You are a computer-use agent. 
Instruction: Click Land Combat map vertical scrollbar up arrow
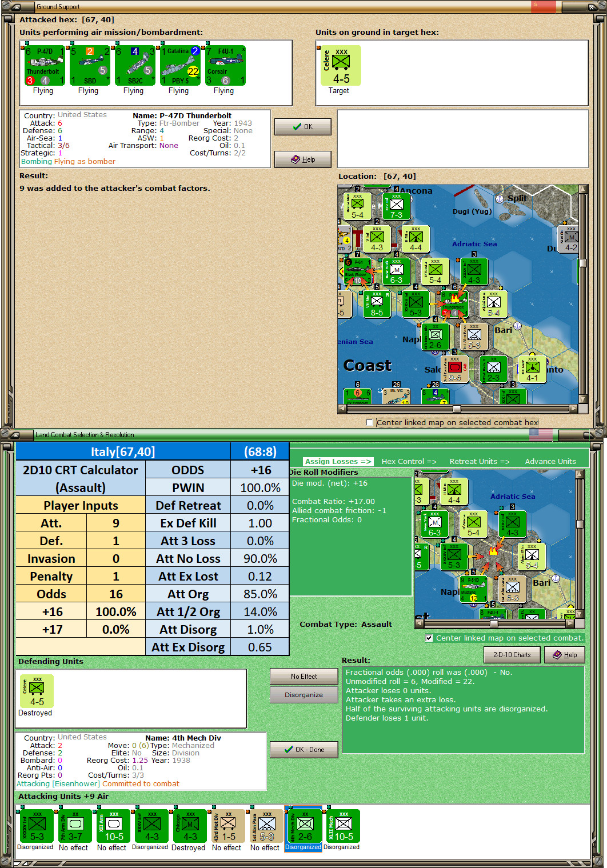click(580, 475)
